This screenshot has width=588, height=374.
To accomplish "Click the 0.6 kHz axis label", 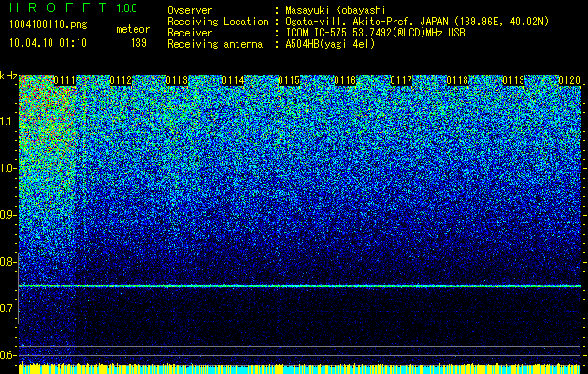I will pos(7,355).
